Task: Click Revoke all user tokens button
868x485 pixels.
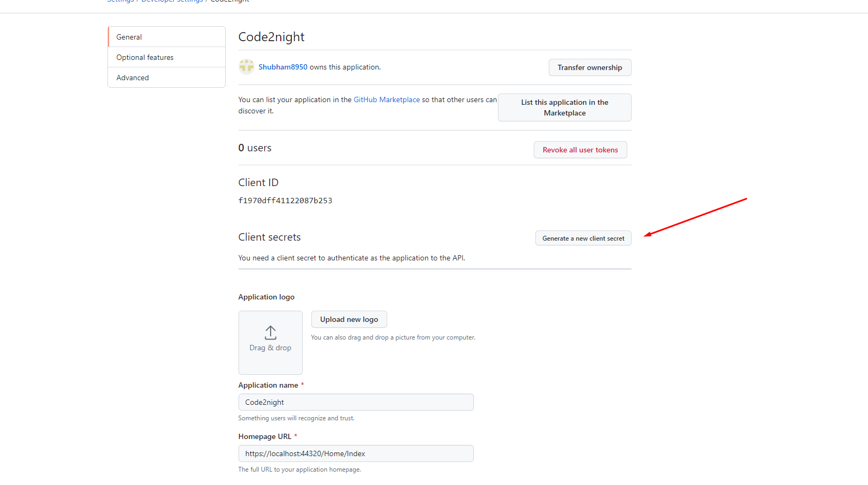Action: tap(580, 150)
